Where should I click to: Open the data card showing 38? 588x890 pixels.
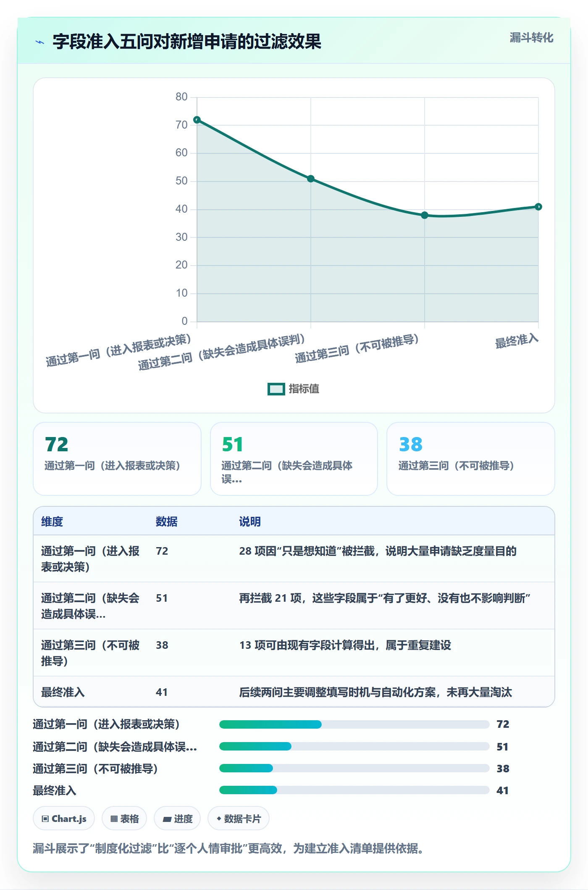coord(471,459)
